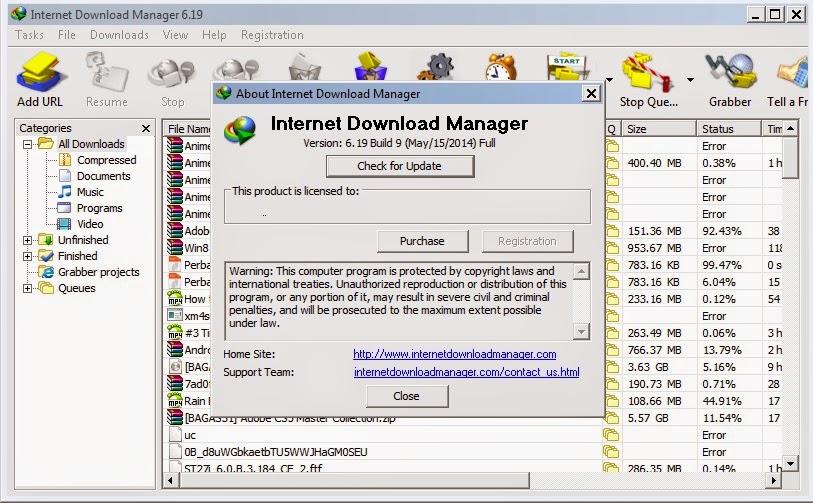813x503 pixels.
Task: Click the Purchase button
Action: click(x=423, y=241)
